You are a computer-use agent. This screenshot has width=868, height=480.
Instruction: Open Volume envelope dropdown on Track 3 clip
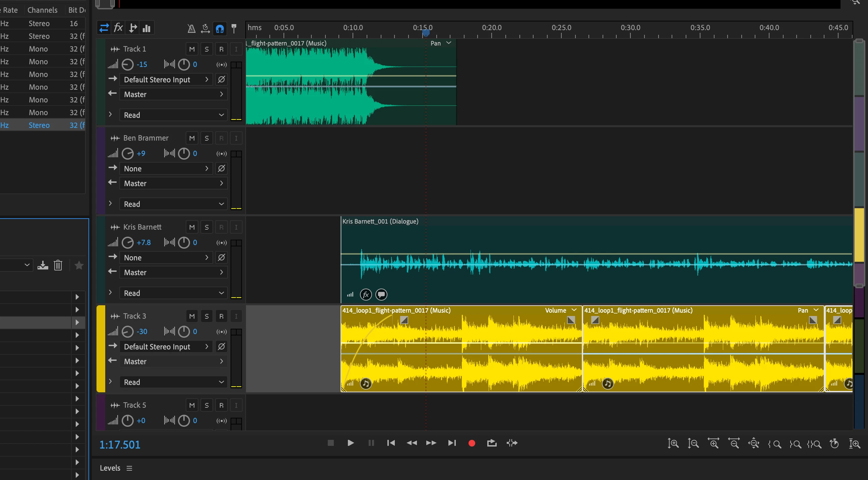pyautogui.click(x=574, y=310)
